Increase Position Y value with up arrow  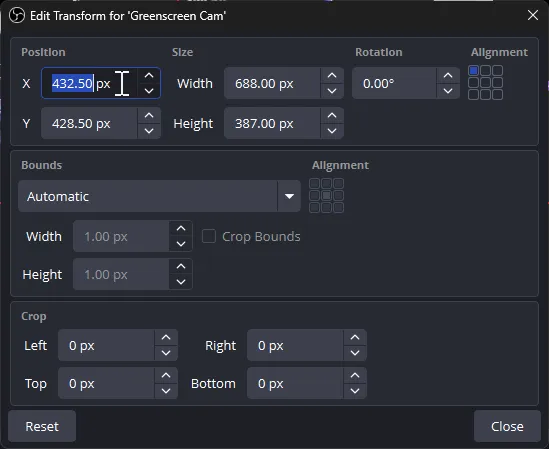click(x=149, y=115)
